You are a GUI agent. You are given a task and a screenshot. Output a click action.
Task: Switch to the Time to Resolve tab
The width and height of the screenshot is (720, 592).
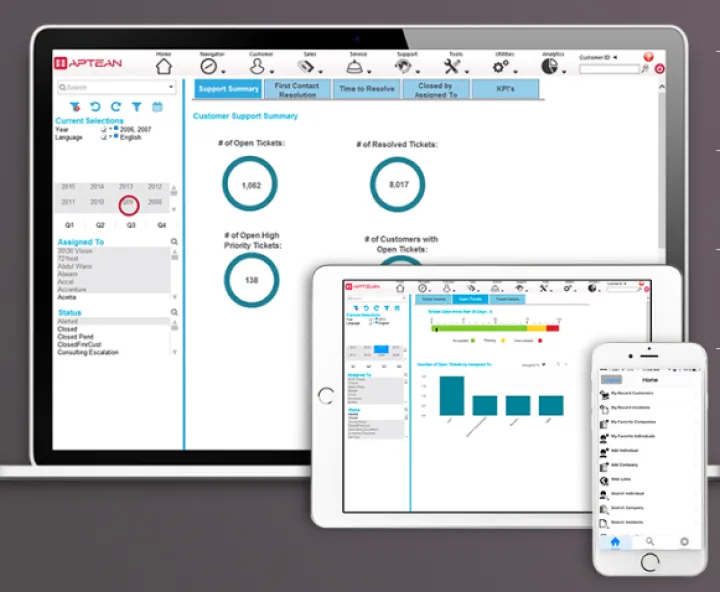[366, 90]
